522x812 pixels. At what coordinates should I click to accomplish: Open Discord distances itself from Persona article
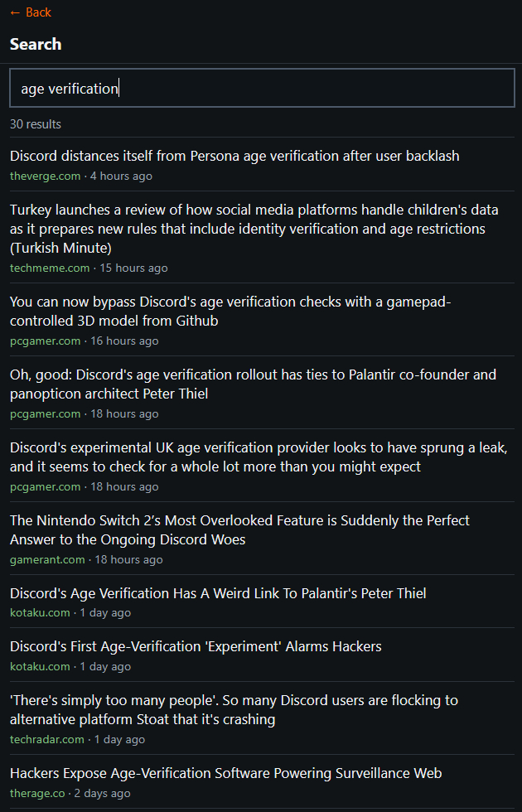(234, 156)
